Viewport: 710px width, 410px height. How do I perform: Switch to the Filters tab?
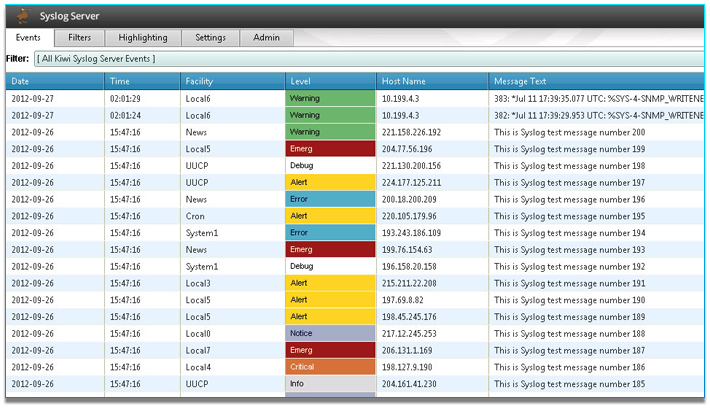click(x=79, y=38)
